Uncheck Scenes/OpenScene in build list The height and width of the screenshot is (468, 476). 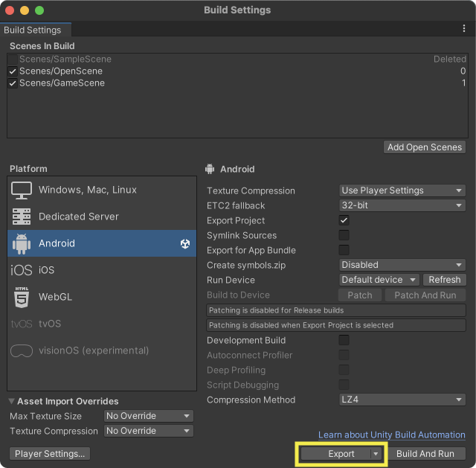click(x=13, y=71)
